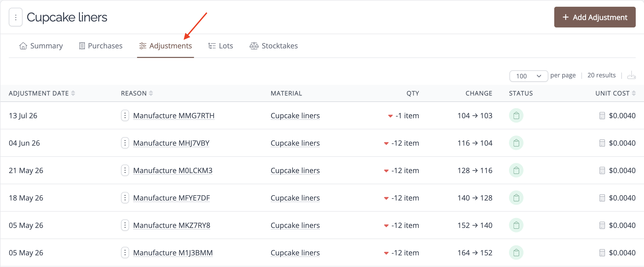Click the status clipboard icon for 13 Jul 26

click(516, 115)
